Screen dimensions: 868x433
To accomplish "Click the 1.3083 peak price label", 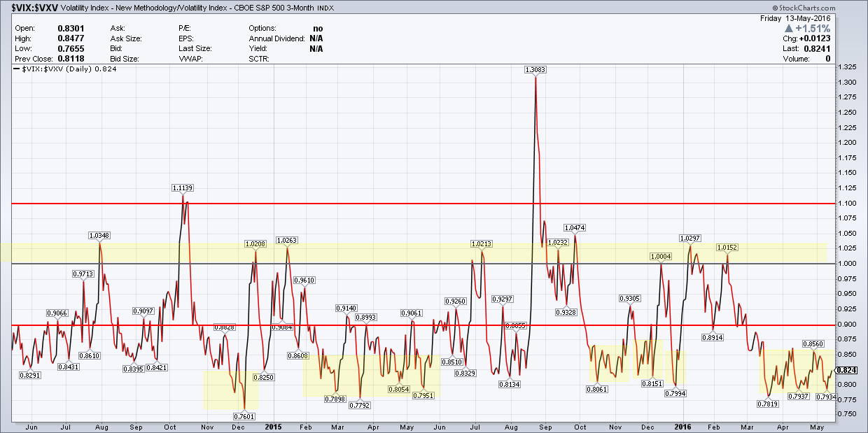I will [535, 69].
